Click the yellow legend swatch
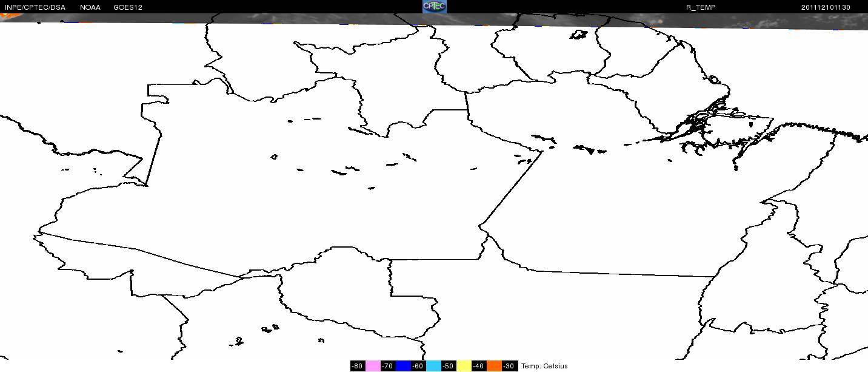This screenshot has height=372, width=868. point(464,366)
